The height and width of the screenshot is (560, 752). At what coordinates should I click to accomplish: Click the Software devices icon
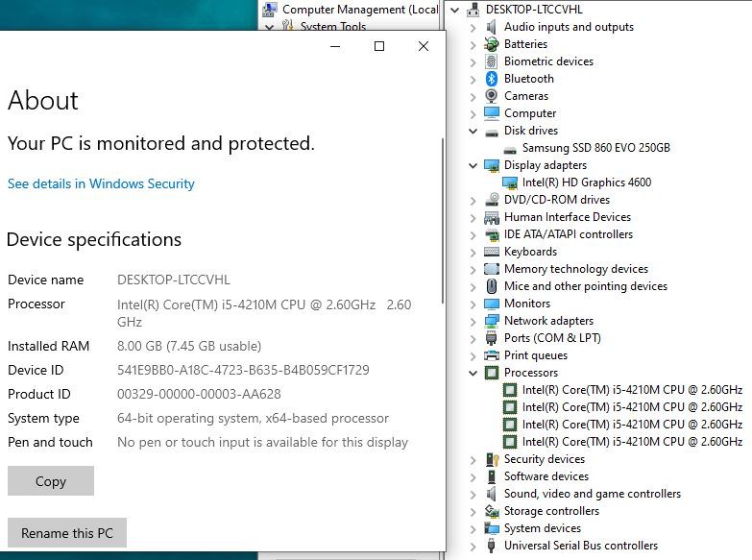(492, 476)
